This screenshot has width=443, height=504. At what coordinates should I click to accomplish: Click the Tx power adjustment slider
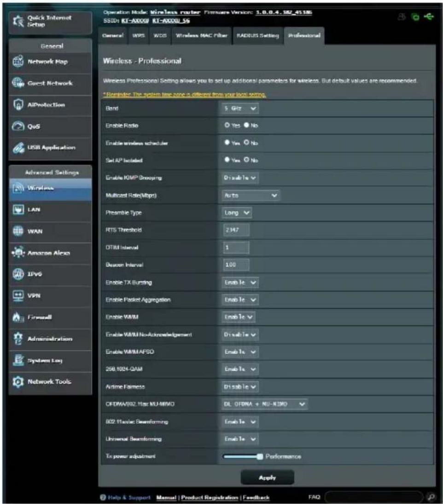(243, 457)
